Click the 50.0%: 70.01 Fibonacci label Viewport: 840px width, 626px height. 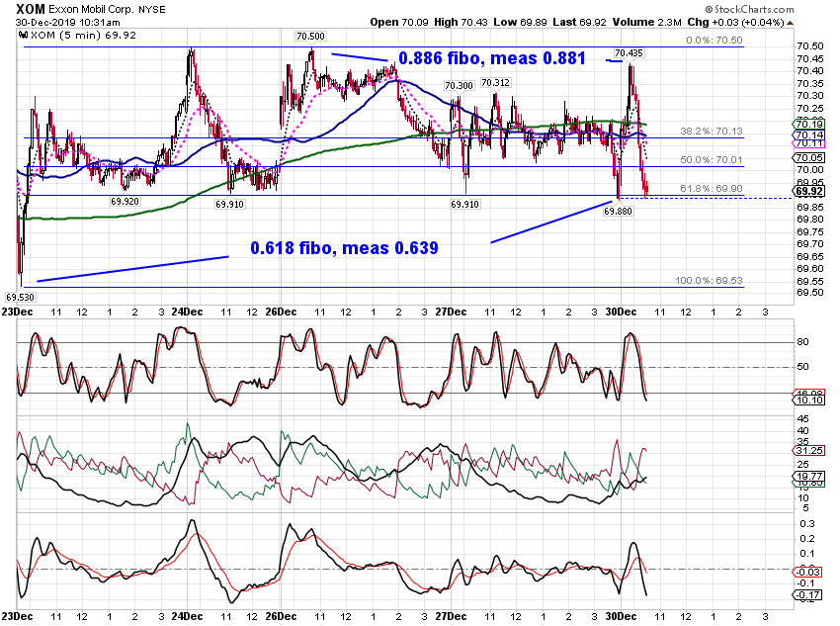[x=712, y=160]
